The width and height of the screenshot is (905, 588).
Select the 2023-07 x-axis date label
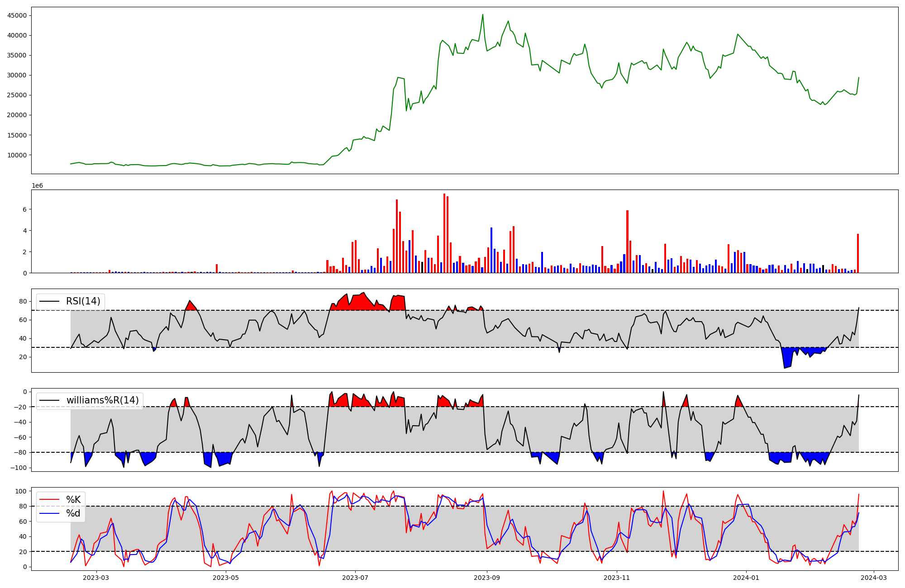[x=355, y=578]
